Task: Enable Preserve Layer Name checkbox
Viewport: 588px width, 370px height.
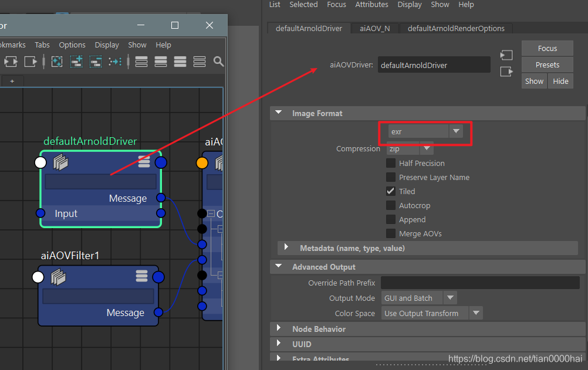Action: 391,177
